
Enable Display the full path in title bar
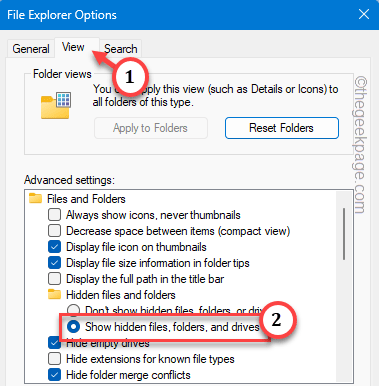pyautogui.click(x=54, y=279)
